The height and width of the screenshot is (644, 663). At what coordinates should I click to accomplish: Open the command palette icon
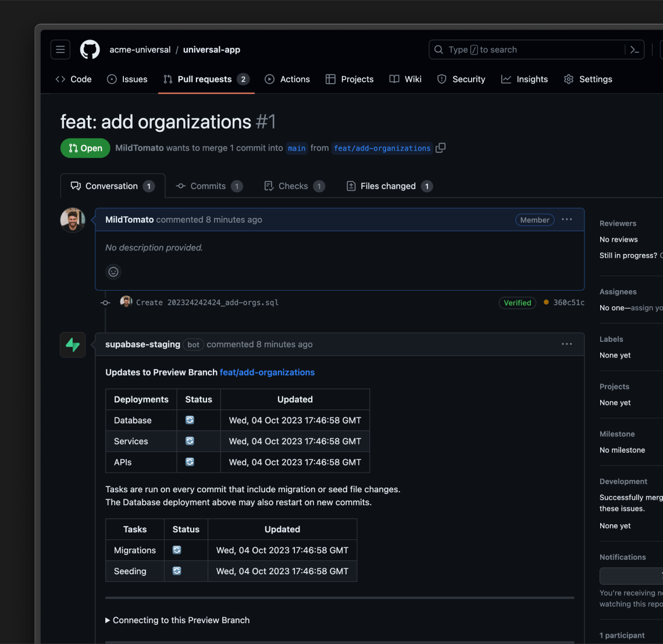635,49
